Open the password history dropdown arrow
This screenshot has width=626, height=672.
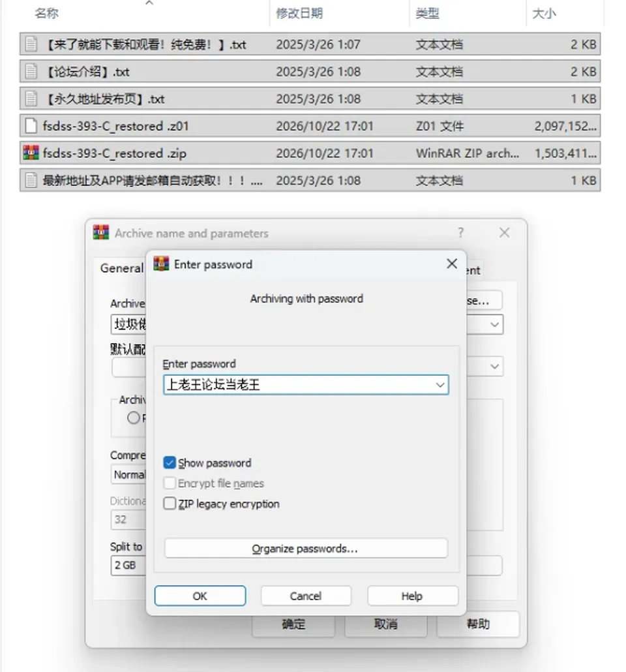pyautogui.click(x=440, y=385)
